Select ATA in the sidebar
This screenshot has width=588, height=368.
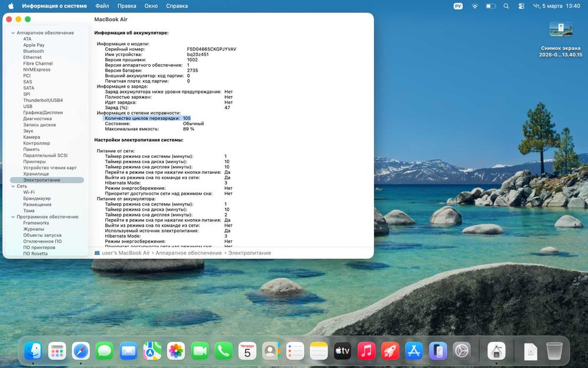[x=28, y=39]
